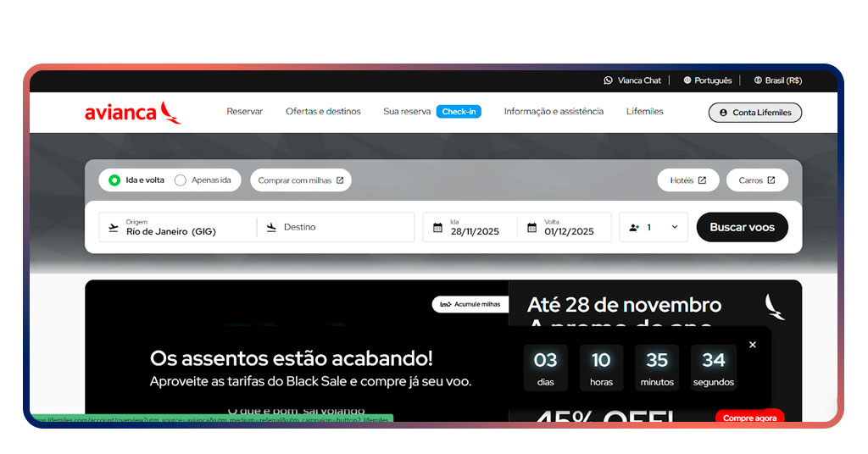This screenshot has height=454, width=868.
Task: Open the Carros link
Action: (757, 180)
